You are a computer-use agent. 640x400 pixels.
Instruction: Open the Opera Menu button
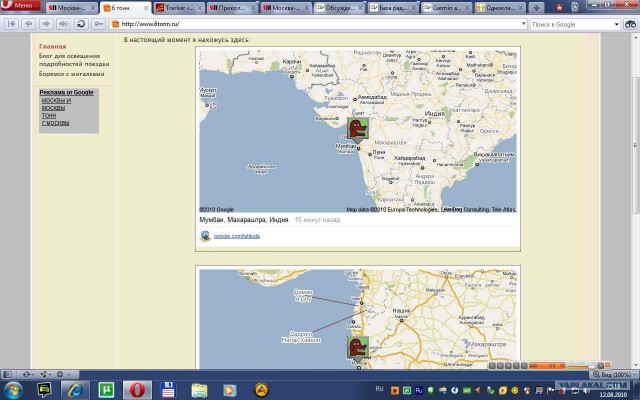[21, 5]
